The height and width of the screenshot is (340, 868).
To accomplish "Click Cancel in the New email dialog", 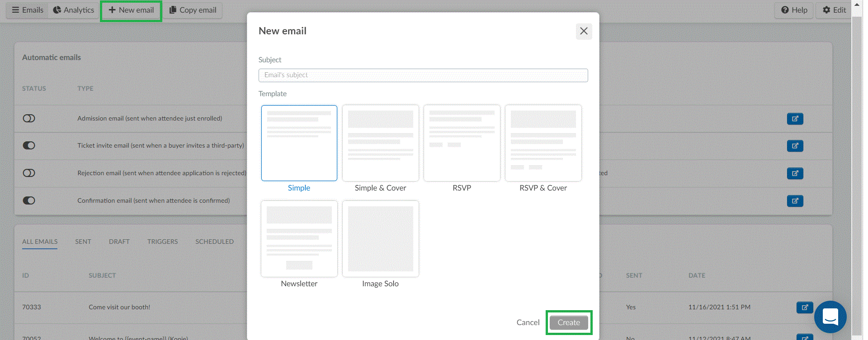I will point(528,322).
